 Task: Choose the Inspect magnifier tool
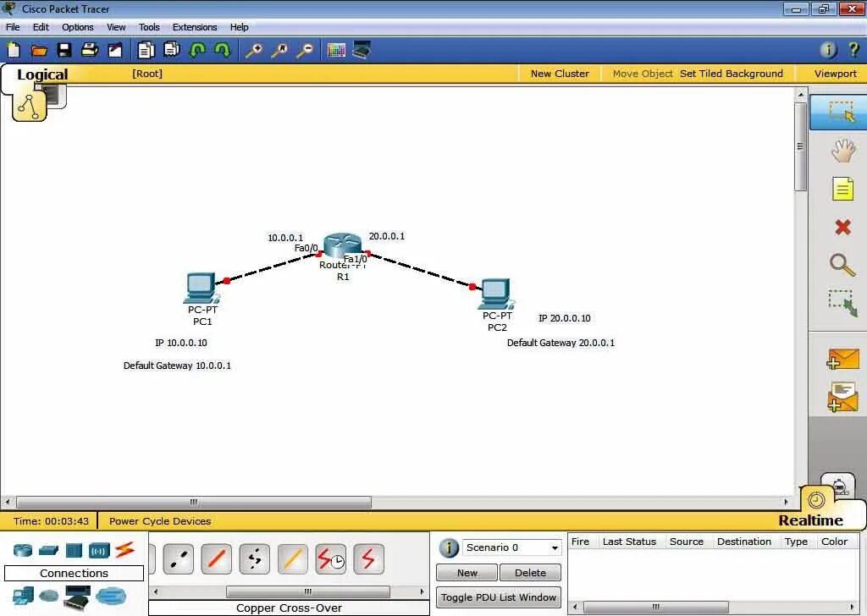pyautogui.click(x=842, y=265)
